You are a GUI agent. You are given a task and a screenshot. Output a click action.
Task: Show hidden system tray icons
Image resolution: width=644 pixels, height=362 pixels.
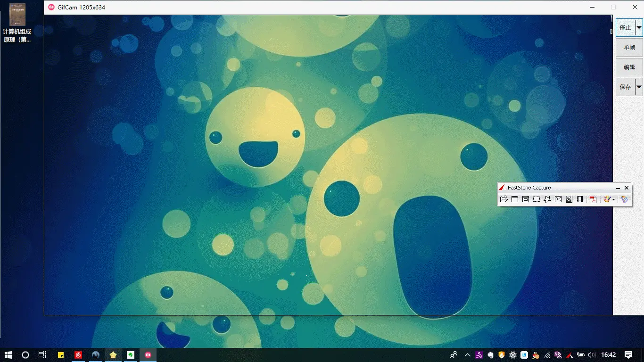(x=468, y=355)
